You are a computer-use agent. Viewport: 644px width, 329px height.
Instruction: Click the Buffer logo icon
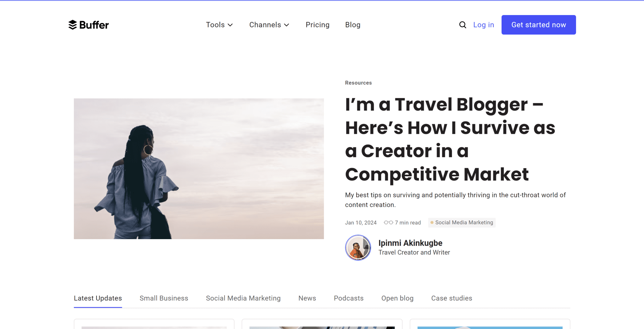(72, 25)
